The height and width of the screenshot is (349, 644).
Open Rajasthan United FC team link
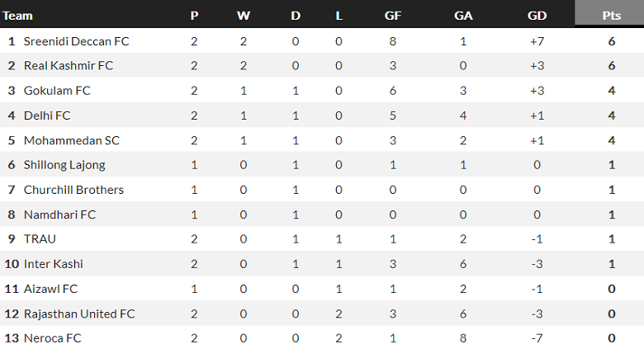point(79,314)
